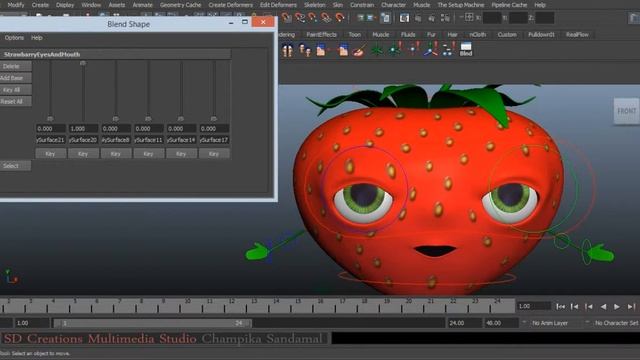Click the blue-red axis joint shelf icon

(430, 49)
